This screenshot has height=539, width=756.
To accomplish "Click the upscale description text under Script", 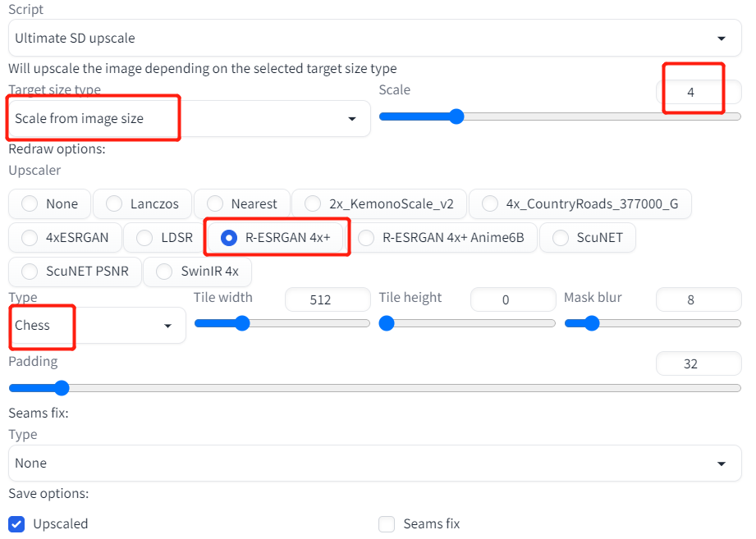I will pyautogui.click(x=203, y=68).
